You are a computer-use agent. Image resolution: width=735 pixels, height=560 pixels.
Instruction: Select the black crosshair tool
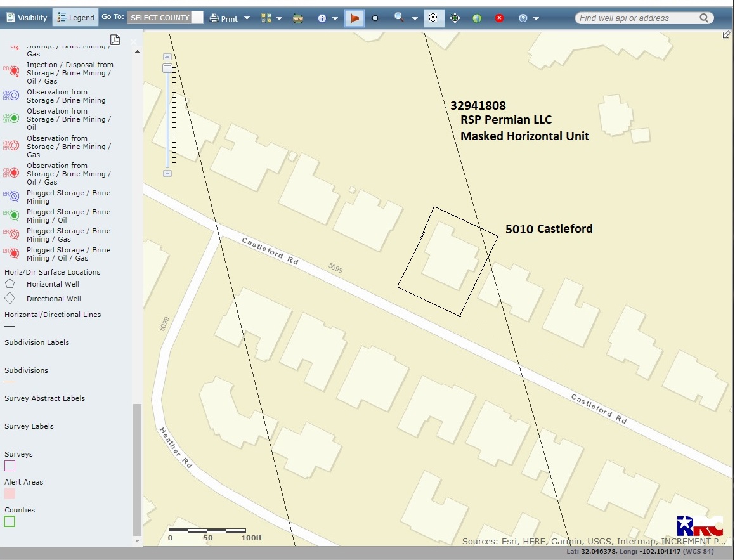[x=375, y=18]
